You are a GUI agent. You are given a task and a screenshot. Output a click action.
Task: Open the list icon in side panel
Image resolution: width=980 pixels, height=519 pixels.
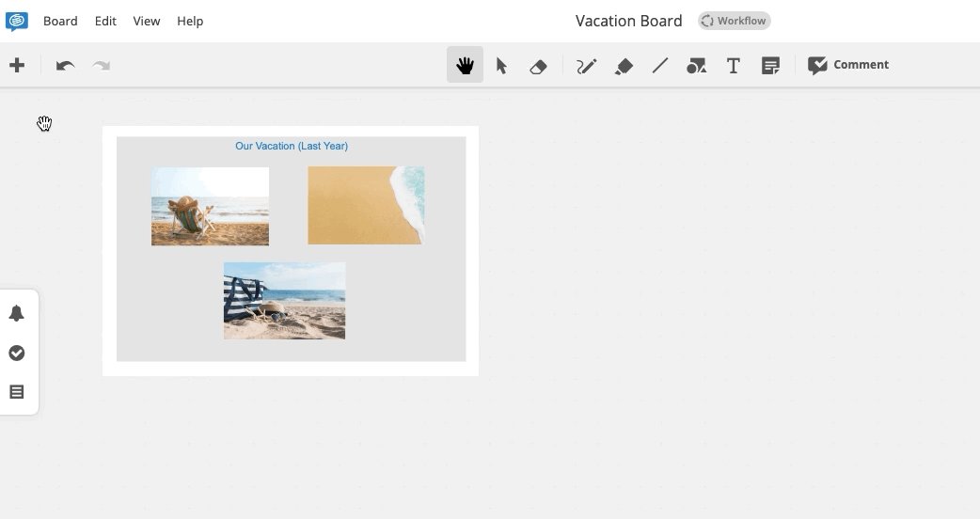[17, 391]
